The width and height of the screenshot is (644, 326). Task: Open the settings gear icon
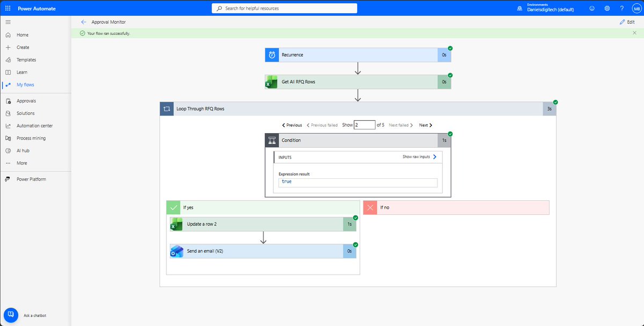click(607, 8)
